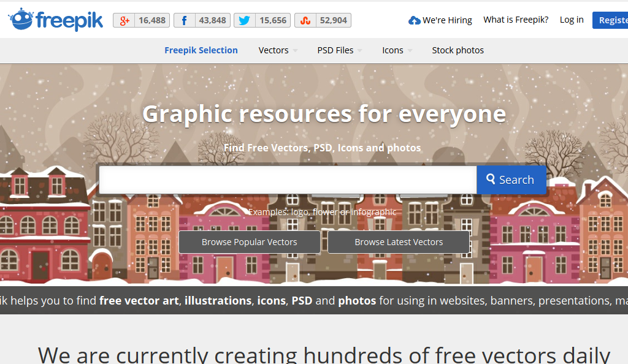628x364 pixels.
Task: Click the Facebook share icon
Action: [184, 20]
